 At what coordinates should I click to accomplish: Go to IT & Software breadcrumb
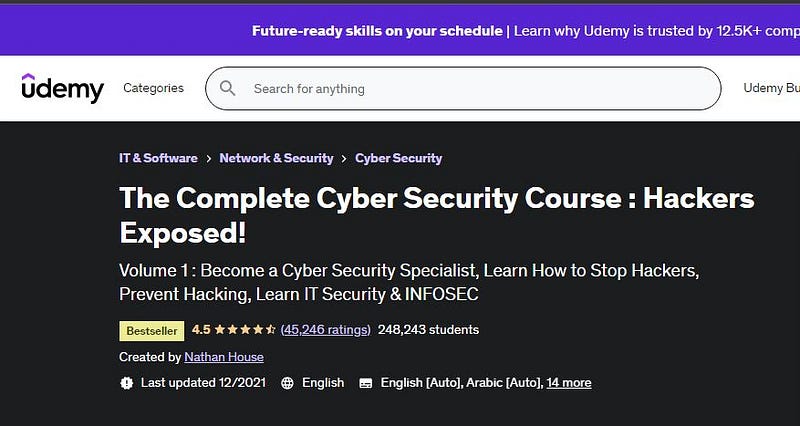click(158, 158)
